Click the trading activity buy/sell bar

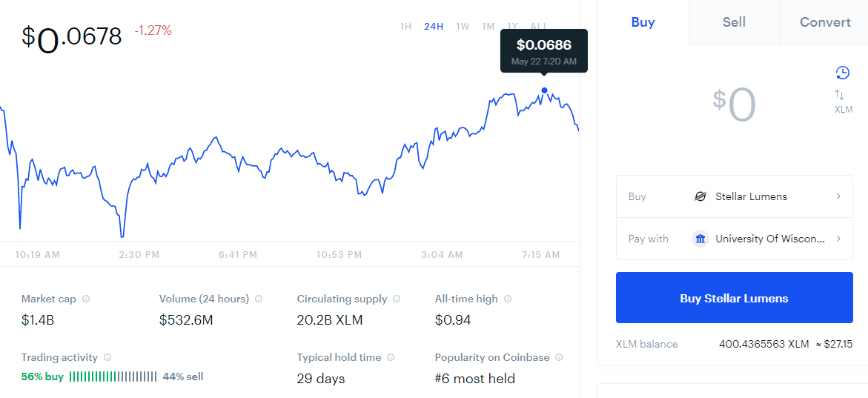[113, 377]
